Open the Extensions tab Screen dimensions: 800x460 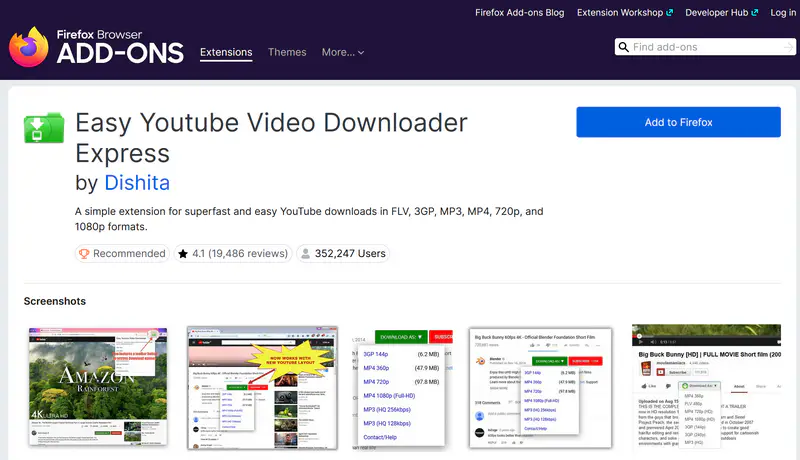[226, 53]
